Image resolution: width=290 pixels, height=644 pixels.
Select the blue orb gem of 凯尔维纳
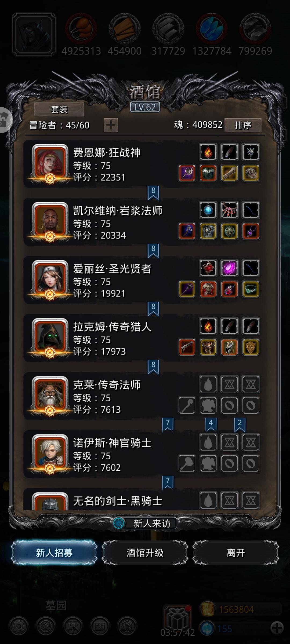tap(208, 210)
